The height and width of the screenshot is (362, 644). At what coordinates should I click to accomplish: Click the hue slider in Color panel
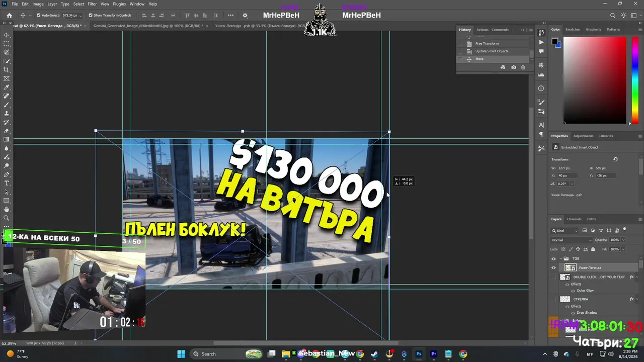click(x=634, y=80)
